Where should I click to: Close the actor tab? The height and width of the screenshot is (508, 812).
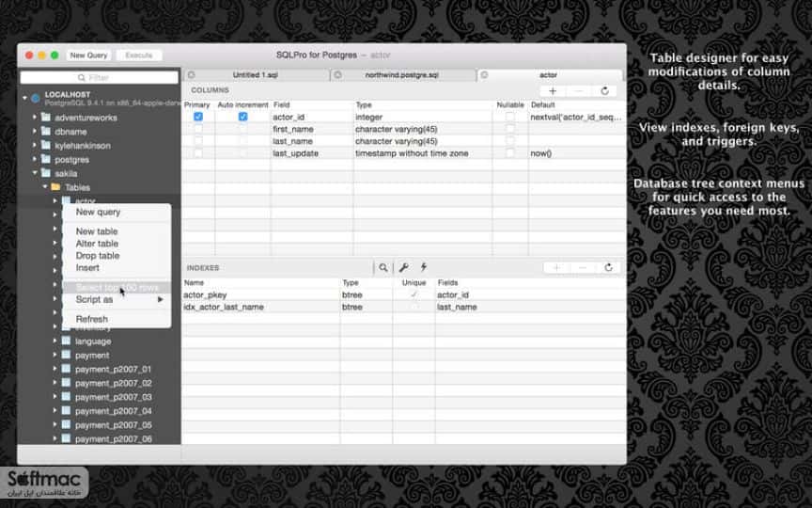484,74
